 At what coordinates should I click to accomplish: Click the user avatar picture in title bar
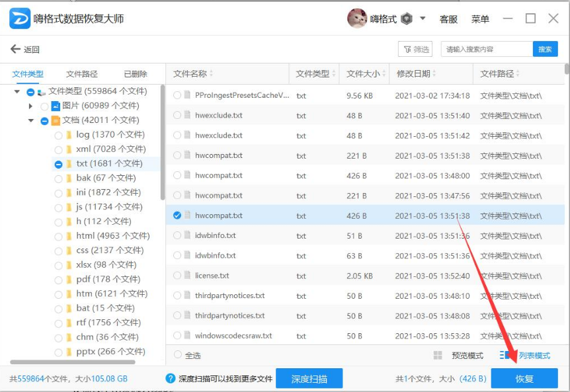(357, 19)
